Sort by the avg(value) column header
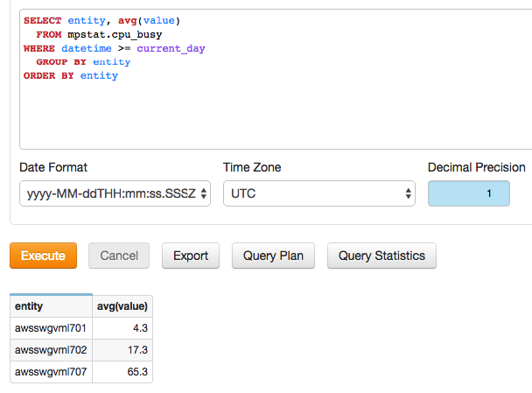Screen dimensions: 532x393 pos(122,306)
